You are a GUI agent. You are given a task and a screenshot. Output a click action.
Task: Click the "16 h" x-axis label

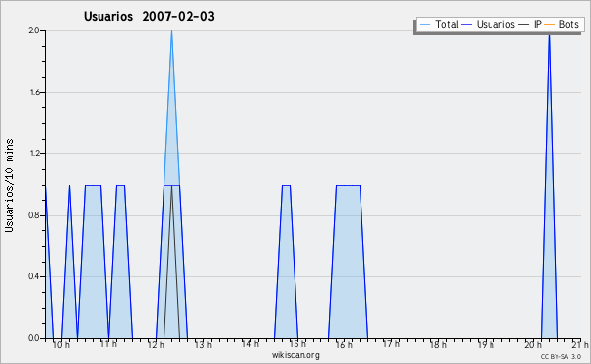click(344, 345)
